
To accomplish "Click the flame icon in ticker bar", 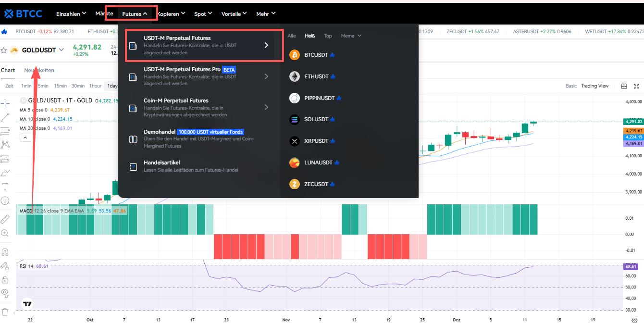I will 4,32.
